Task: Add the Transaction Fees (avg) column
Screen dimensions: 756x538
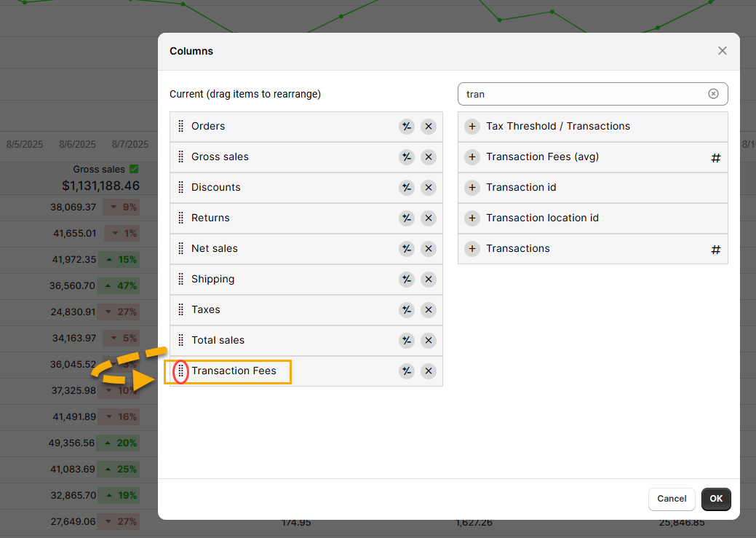Action: (472, 157)
